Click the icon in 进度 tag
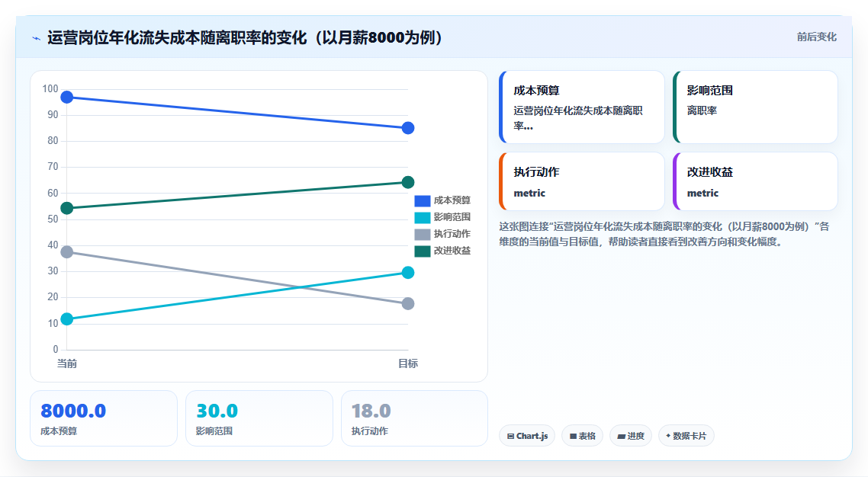868x477 pixels. click(621, 436)
